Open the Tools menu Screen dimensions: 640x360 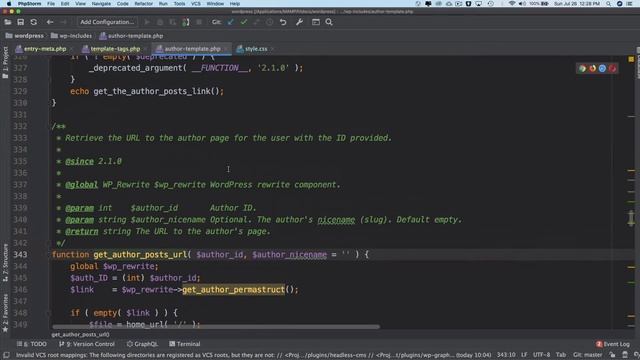point(180,4)
